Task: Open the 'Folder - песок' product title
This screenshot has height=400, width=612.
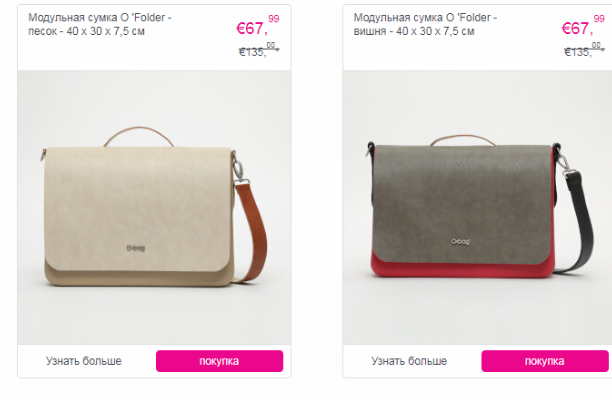Action: (x=100, y=24)
